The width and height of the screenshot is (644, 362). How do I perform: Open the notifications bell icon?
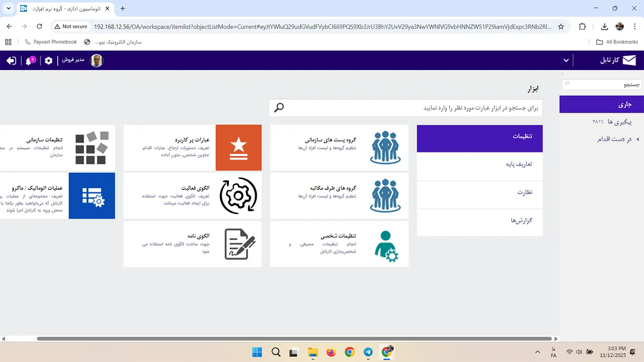[x=30, y=61]
